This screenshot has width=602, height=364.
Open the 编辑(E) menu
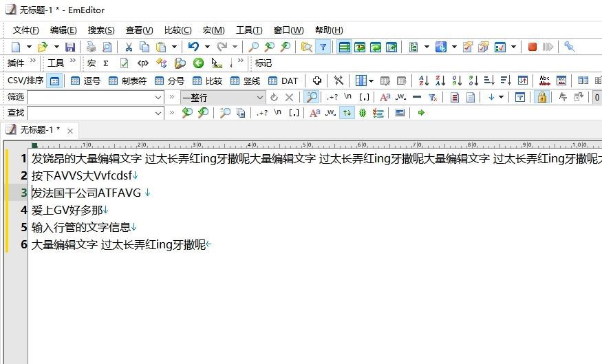point(63,30)
